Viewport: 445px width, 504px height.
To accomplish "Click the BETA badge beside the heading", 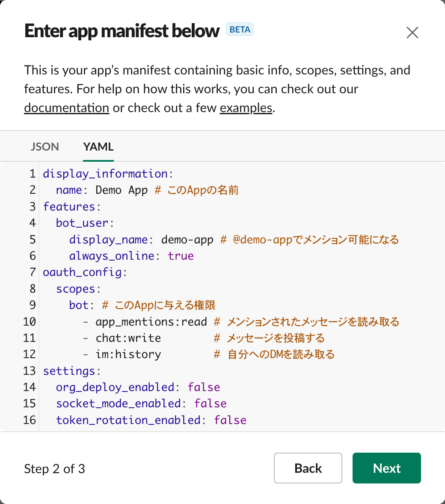I will pyautogui.click(x=240, y=30).
